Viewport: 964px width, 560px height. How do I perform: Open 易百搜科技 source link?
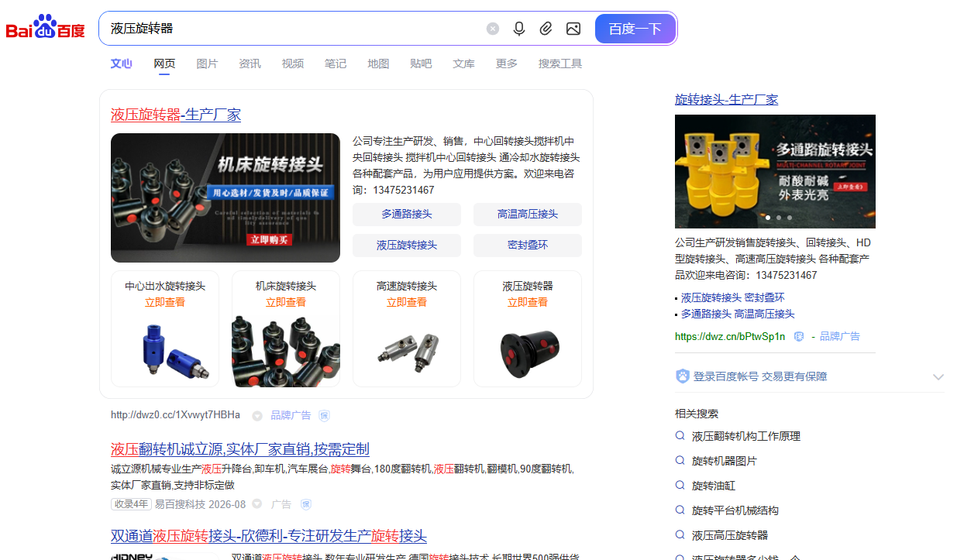pos(180,504)
